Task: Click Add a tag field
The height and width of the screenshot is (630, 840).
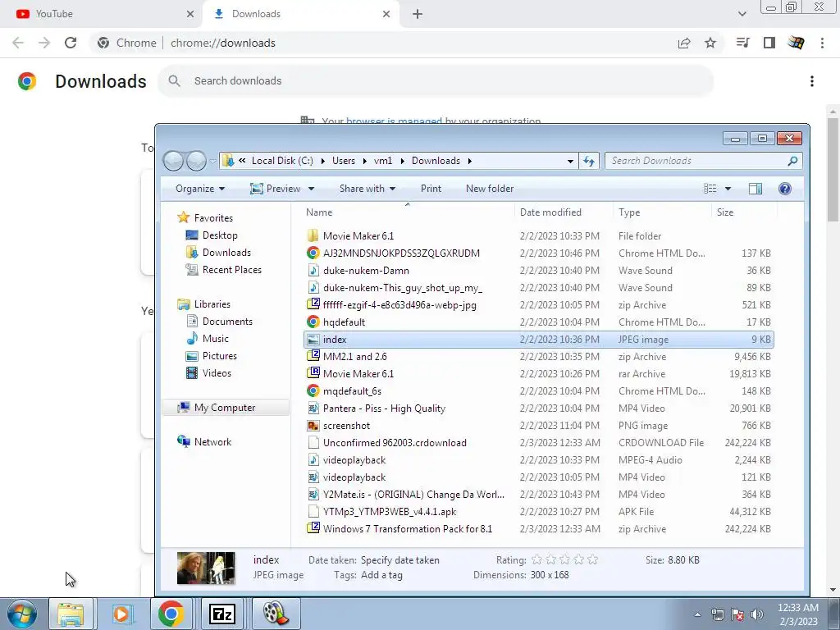Action: (381, 575)
